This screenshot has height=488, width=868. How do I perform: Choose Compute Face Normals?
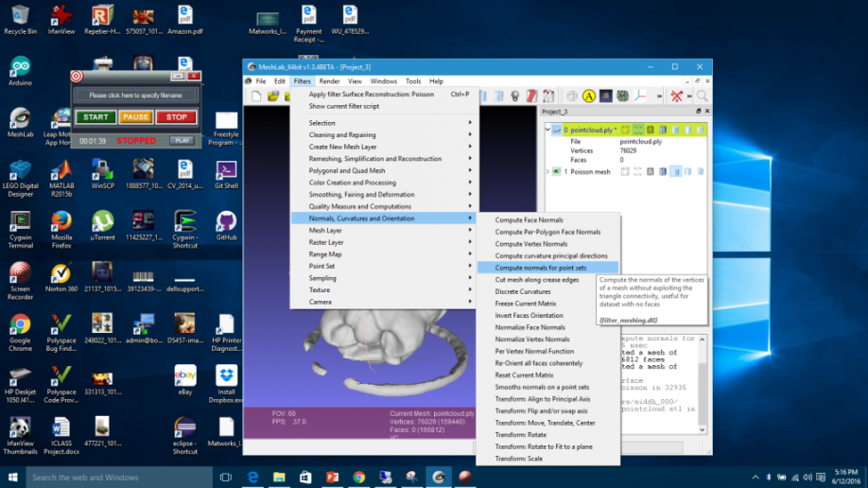coord(547,220)
